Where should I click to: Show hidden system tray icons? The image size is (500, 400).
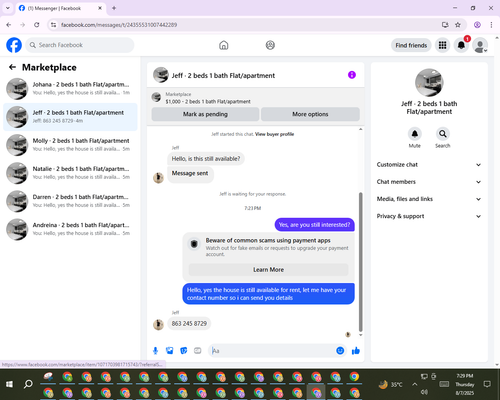[x=414, y=384]
